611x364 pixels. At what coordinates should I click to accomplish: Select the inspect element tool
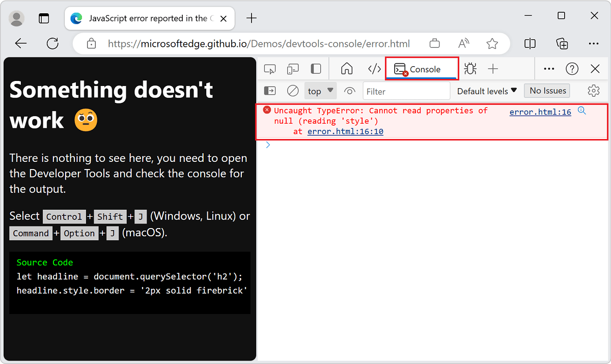tap(269, 68)
